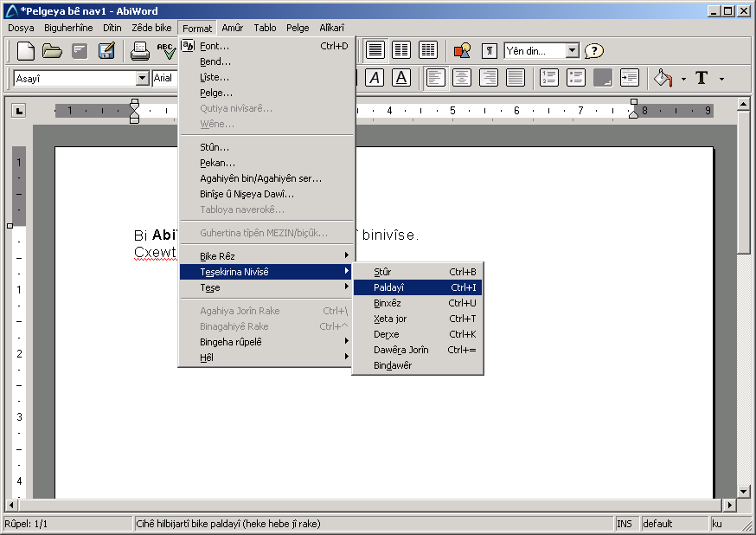The image size is (756, 535).
Task: Click ruler tab type selector button
Action: coord(18,111)
